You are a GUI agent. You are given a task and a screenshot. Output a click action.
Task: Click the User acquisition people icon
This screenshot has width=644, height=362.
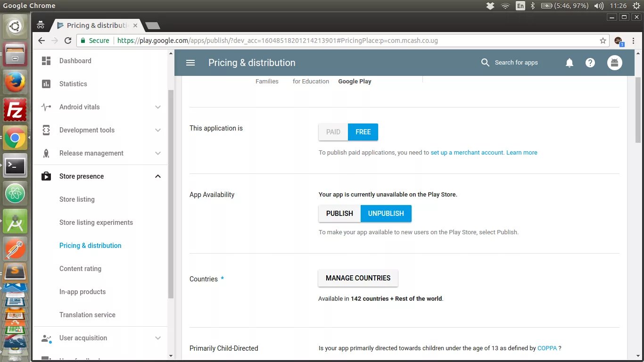point(46,338)
